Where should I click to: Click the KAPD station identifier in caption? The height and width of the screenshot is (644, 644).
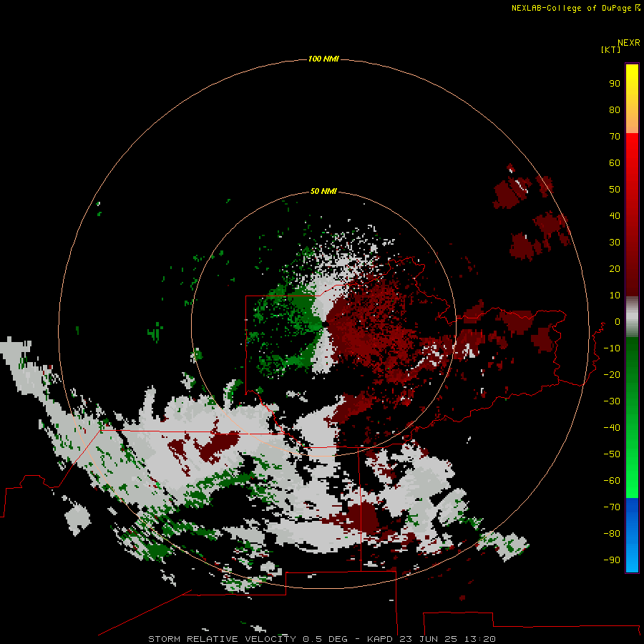tap(381, 639)
